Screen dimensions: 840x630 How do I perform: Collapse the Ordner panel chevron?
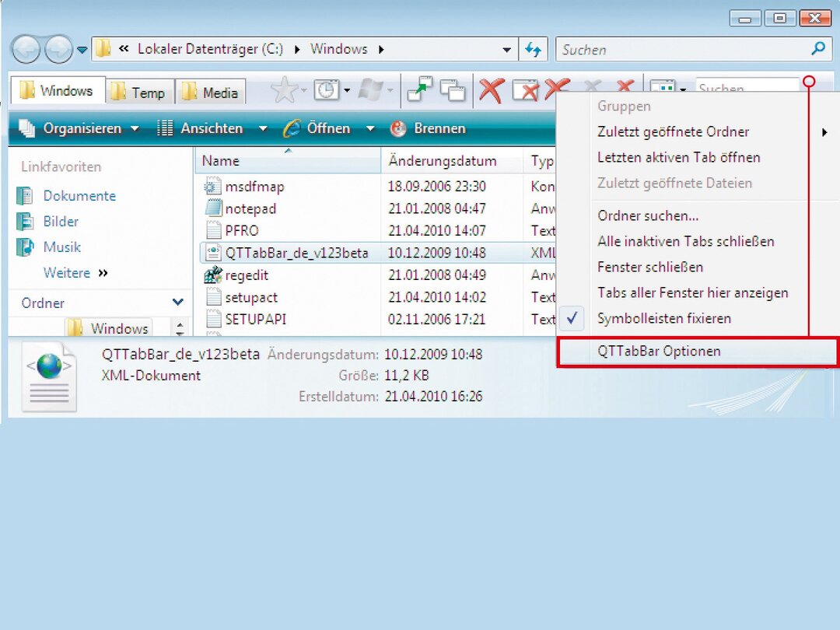pos(178,303)
